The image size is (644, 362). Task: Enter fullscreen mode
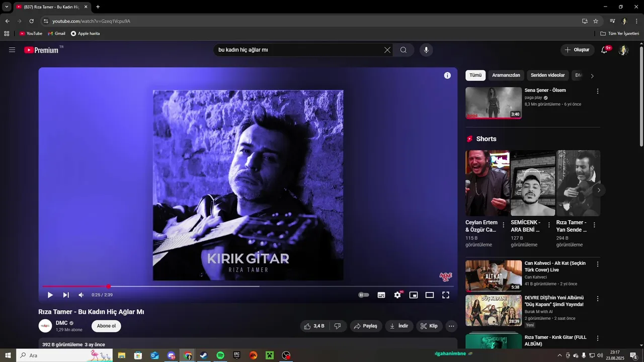[446, 295]
